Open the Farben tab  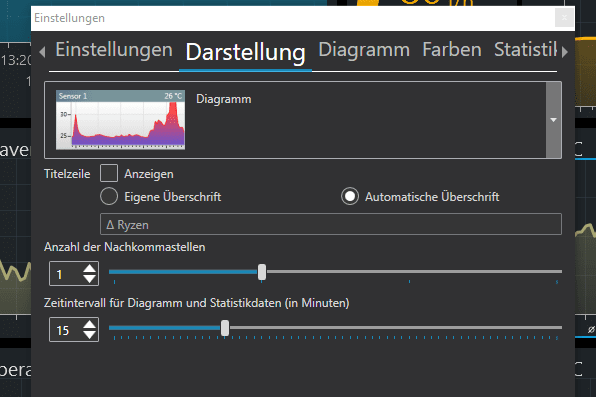tap(452, 50)
